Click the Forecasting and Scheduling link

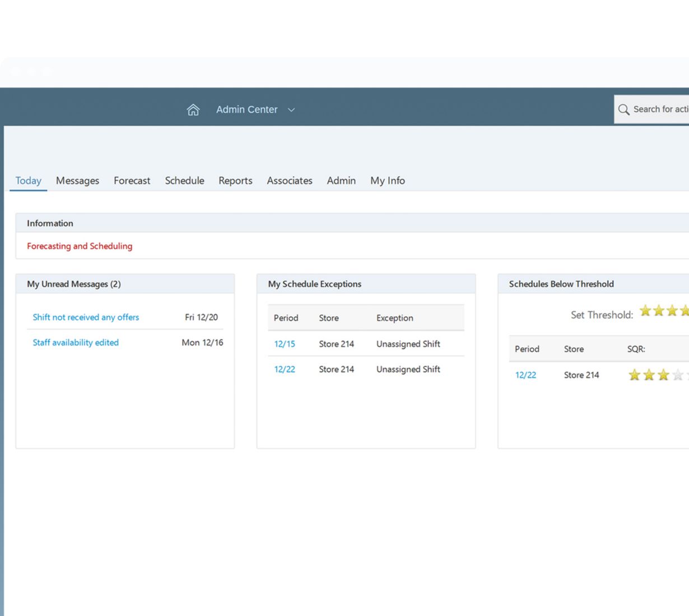pos(80,246)
